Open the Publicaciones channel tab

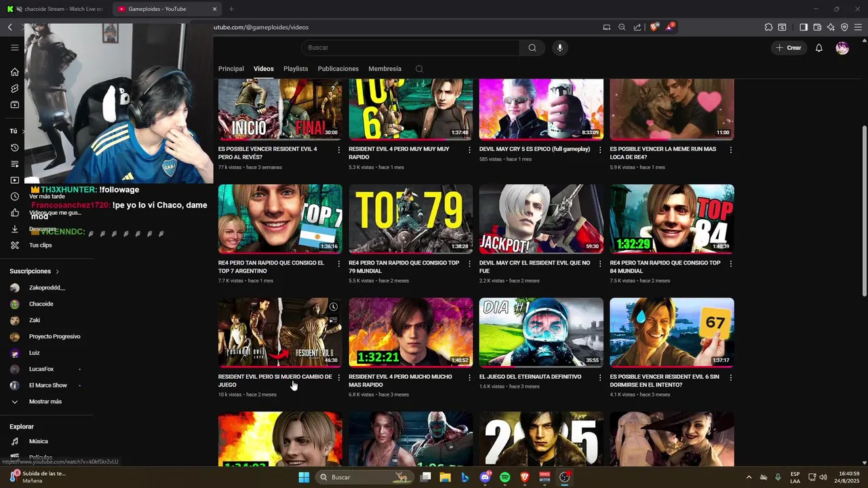click(x=338, y=68)
